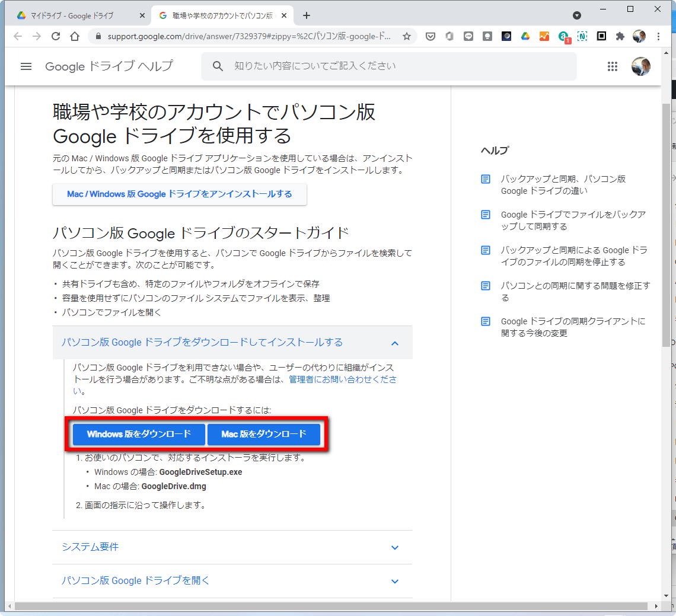Open the Chrome three-dot menu
Screen dimensions: 676x616
point(658,36)
